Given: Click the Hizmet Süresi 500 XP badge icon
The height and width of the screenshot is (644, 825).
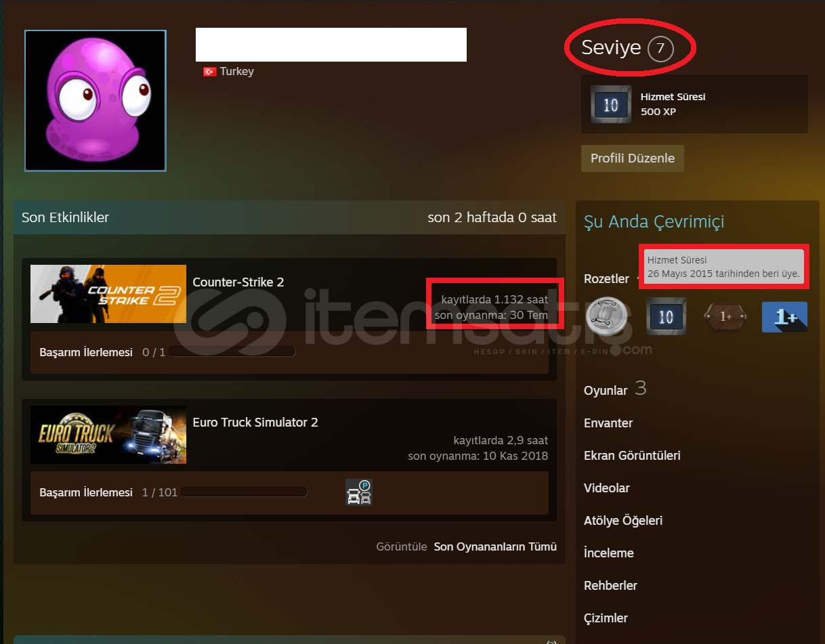Looking at the screenshot, I should click(x=611, y=104).
